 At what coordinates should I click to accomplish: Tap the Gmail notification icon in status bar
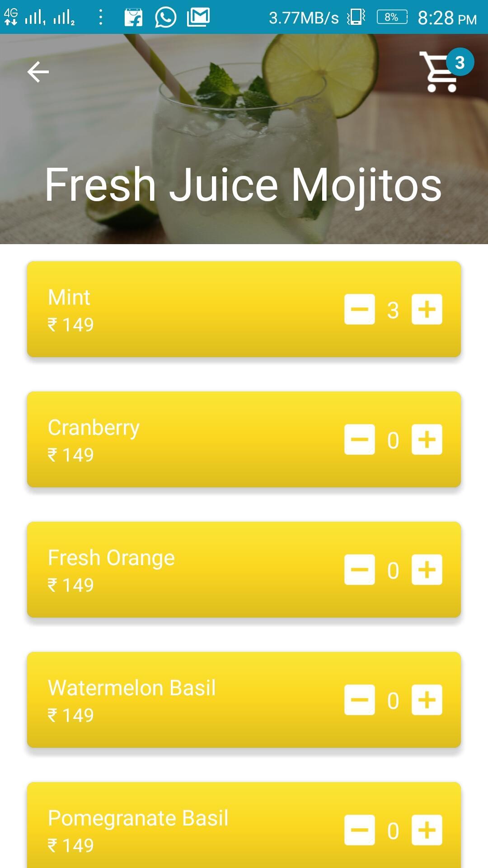(198, 18)
